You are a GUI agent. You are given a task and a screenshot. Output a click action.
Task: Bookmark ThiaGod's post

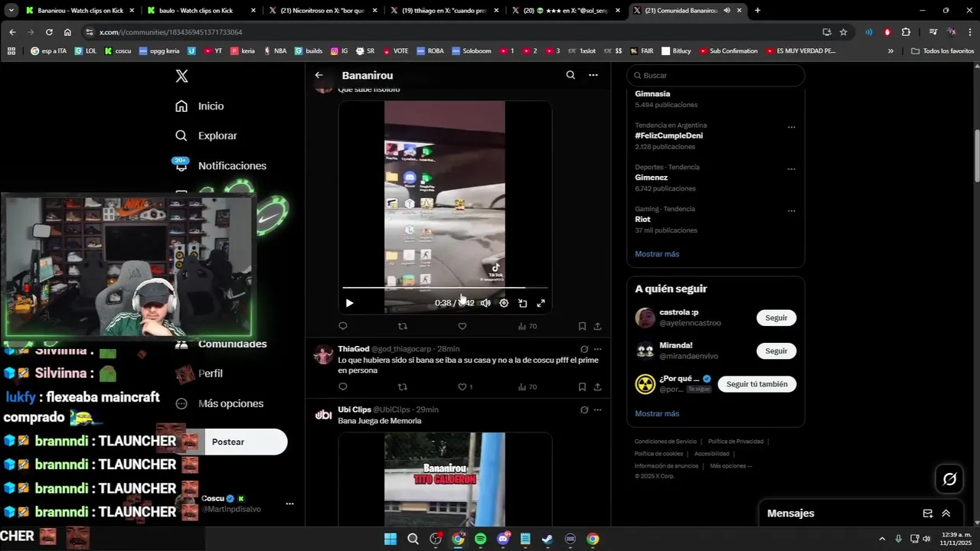coord(582,387)
